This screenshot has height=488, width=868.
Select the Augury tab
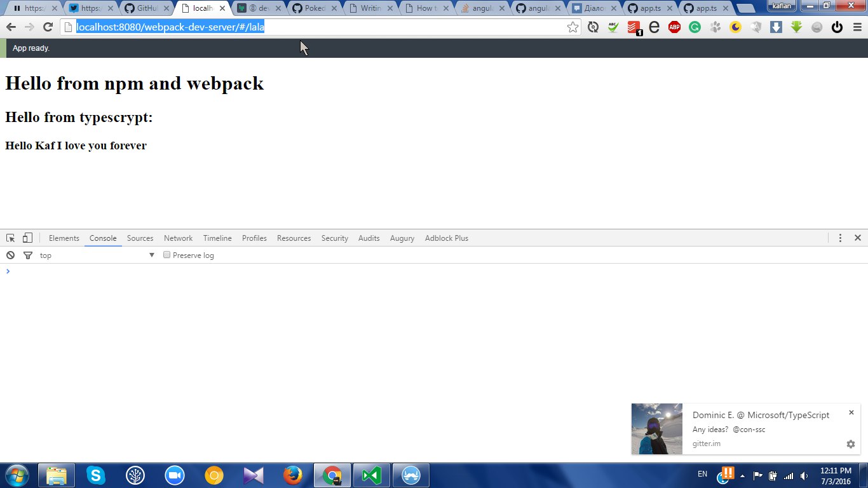coord(402,238)
